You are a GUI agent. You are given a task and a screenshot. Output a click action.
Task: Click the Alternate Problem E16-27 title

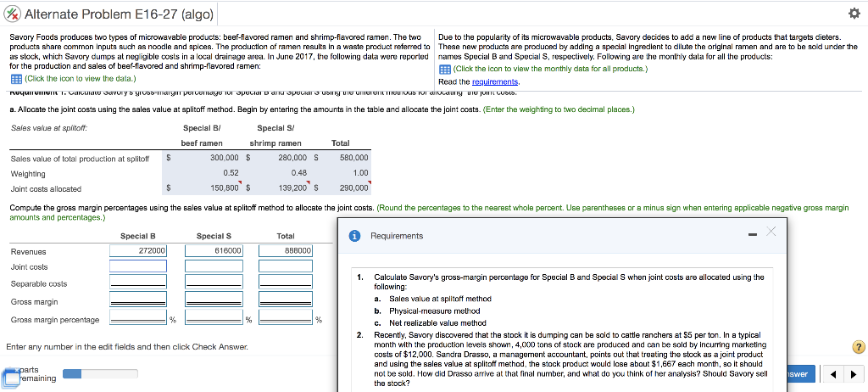pyautogui.click(x=119, y=14)
